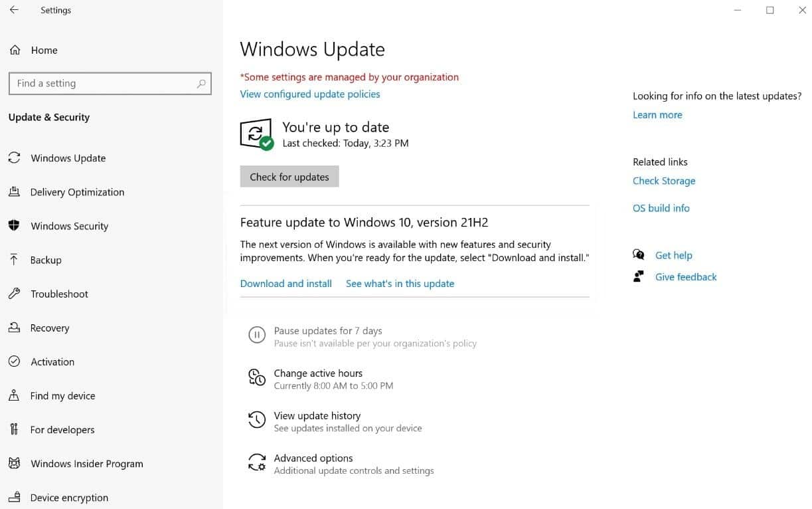The image size is (812, 509).
Task: Click the Recovery icon in the sidebar
Action: pyautogui.click(x=14, y=328)
